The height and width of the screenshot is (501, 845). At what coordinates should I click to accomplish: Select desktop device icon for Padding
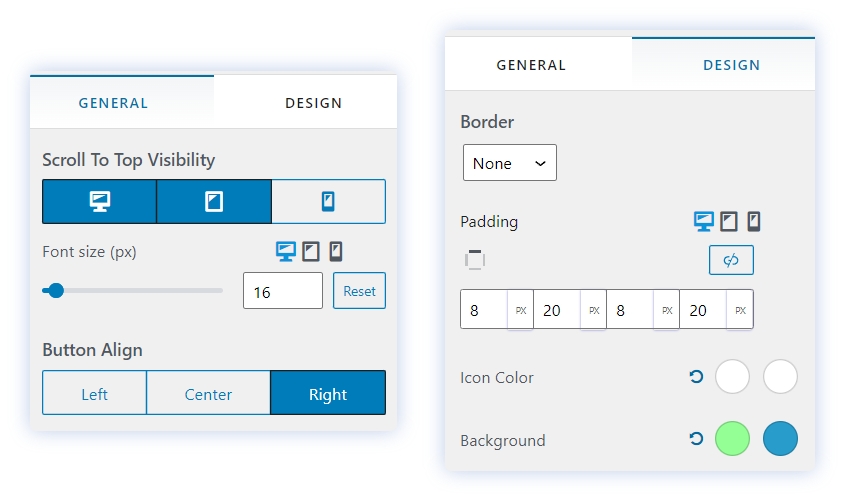[x=704, y=222]
